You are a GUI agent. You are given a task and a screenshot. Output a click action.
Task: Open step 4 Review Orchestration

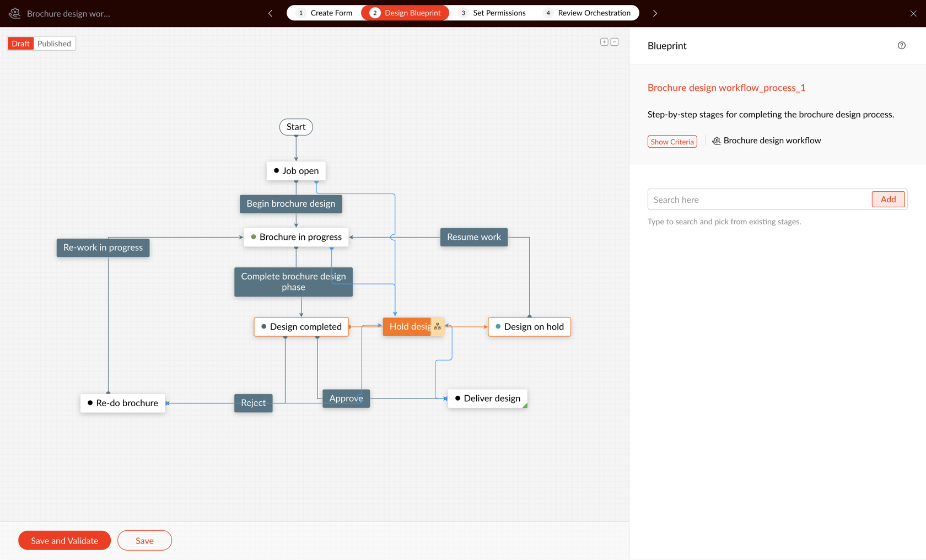(x=588, y=13)
